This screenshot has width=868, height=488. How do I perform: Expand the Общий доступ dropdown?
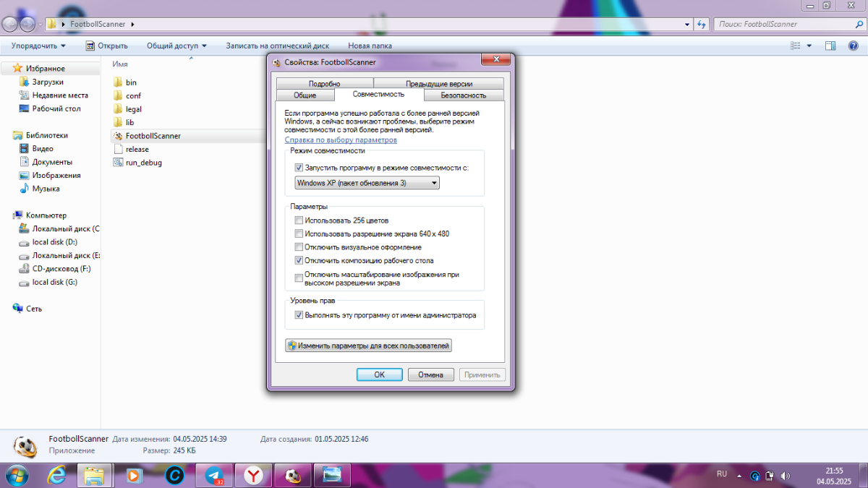[x=176, y=46]
